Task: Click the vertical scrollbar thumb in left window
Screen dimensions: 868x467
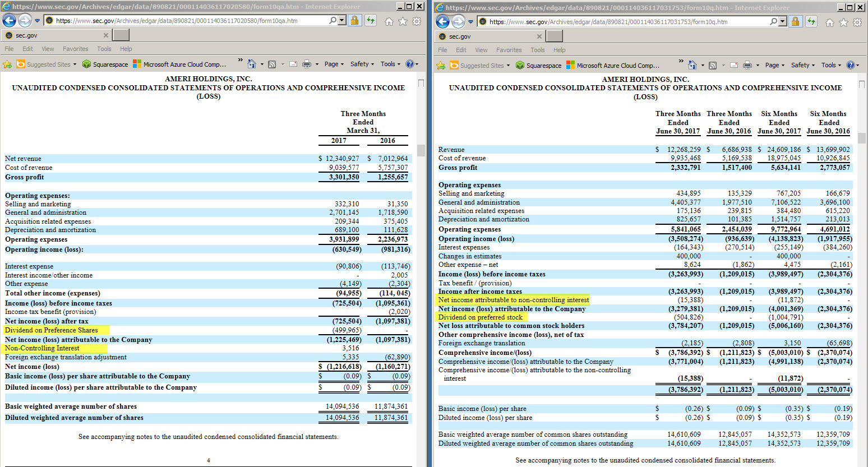Action: (421, 149)
